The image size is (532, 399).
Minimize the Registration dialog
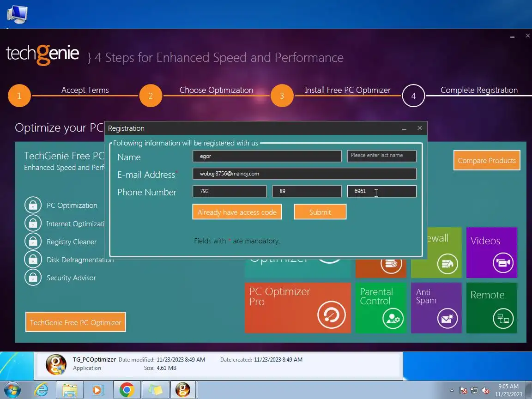click(404, 128)
